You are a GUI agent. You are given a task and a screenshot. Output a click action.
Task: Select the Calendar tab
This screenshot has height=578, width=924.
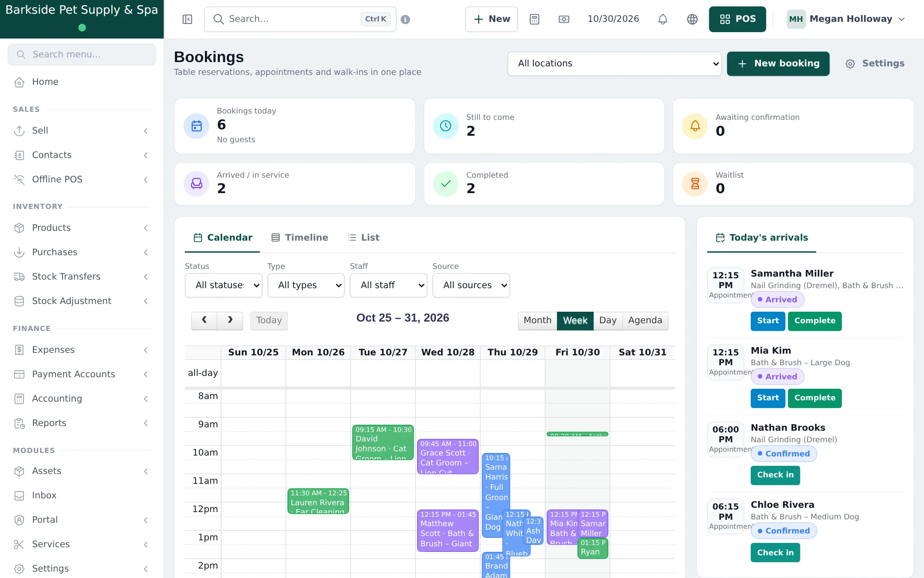[223, 238]
